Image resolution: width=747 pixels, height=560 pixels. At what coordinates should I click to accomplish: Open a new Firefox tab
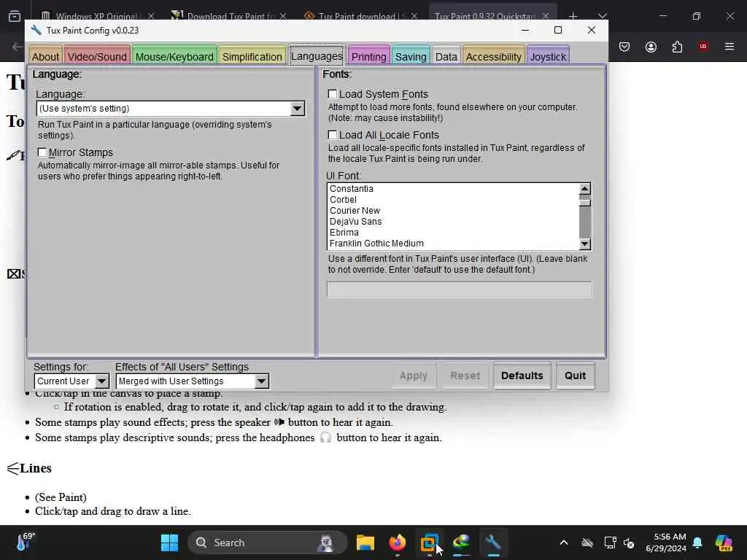pyautogui.click(x=573, y=16)
